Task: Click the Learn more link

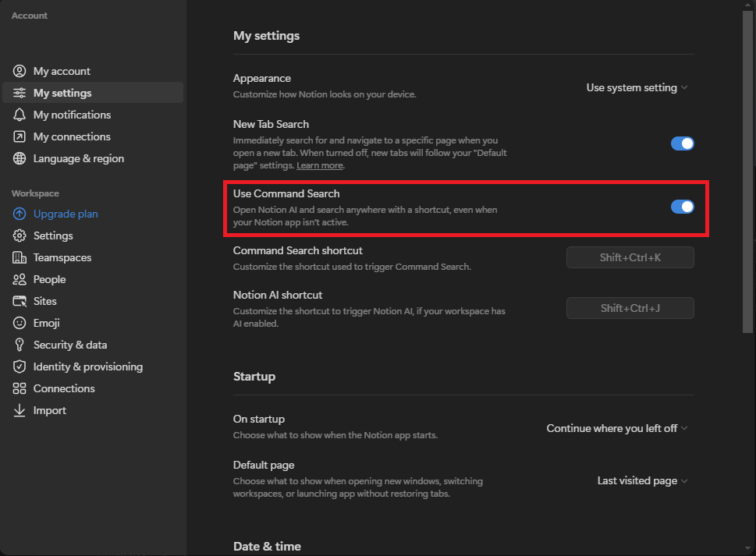Action: (x=320, y=165)
